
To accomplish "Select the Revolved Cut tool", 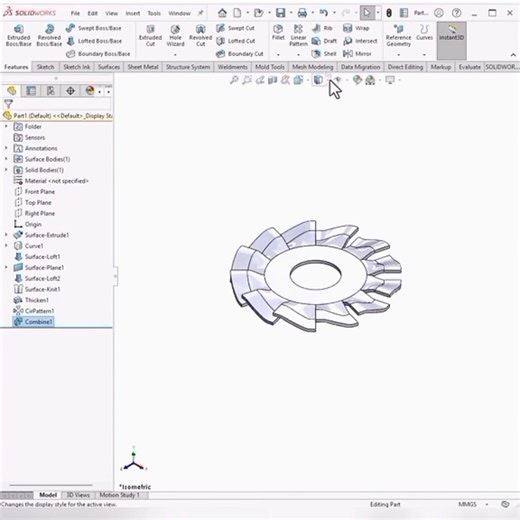I will point(200,35).
